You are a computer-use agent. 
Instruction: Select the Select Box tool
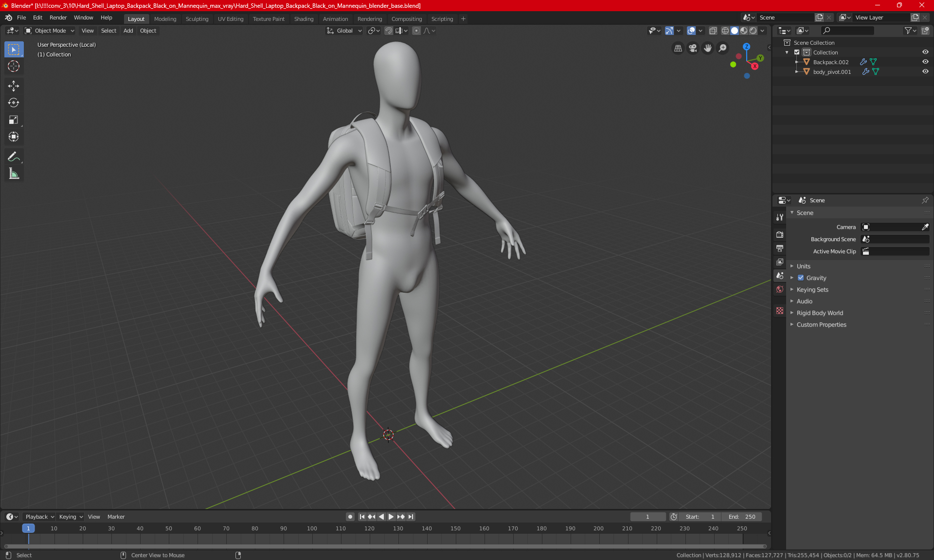coord(14,50)
